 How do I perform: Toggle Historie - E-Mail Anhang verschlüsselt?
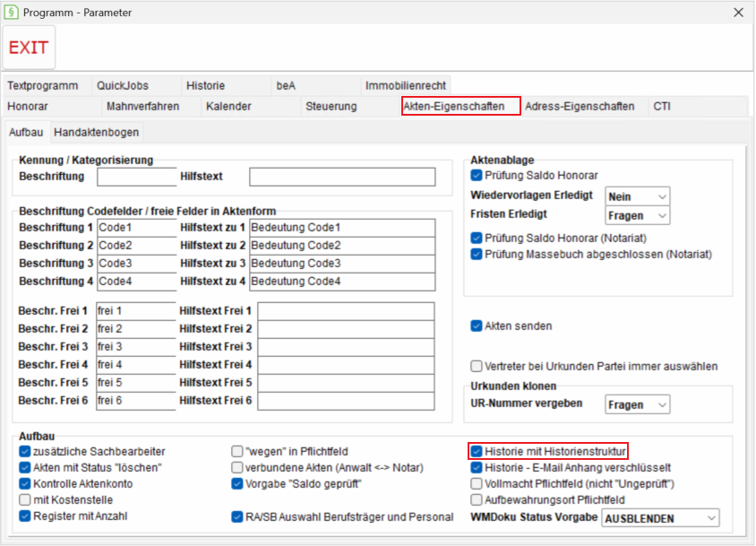coord(477,468)
